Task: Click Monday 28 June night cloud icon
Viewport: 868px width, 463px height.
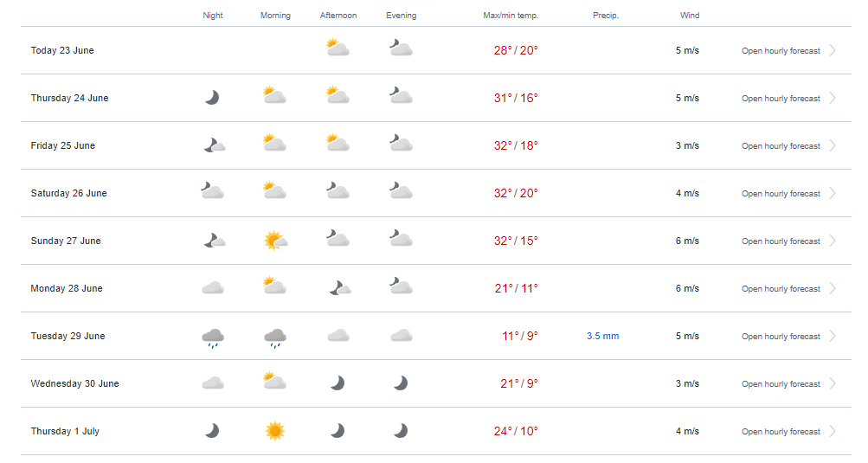Action: point(213,288)
